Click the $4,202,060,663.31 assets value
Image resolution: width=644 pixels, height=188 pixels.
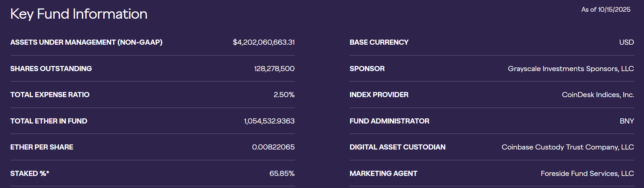click(x=264, y=42)
